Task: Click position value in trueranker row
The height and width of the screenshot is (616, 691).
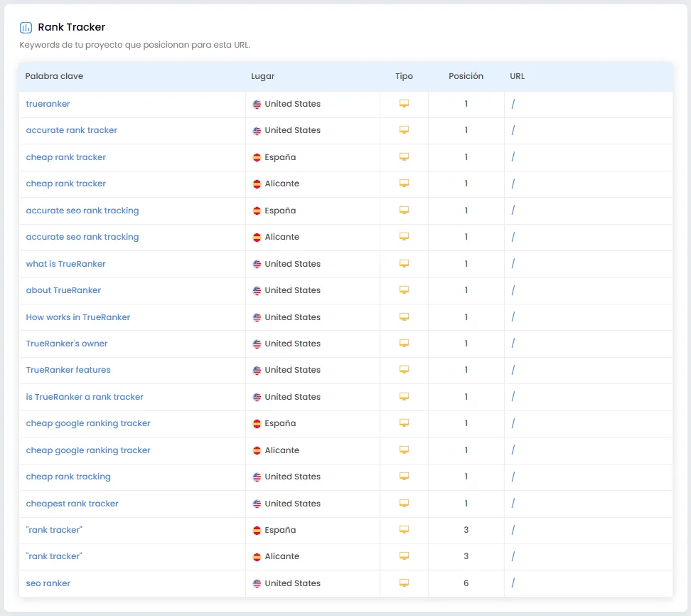Action: pyautogui.click(x=466, y=104)
